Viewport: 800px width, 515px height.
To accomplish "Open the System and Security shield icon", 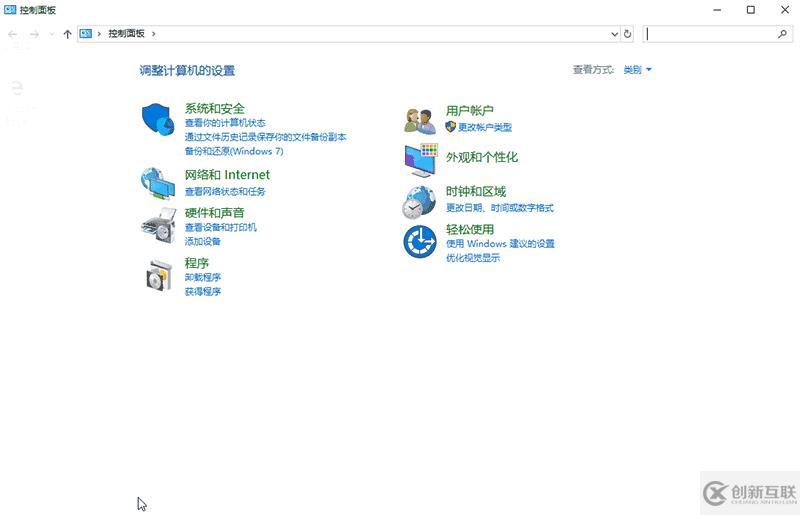I will point(158,119).
